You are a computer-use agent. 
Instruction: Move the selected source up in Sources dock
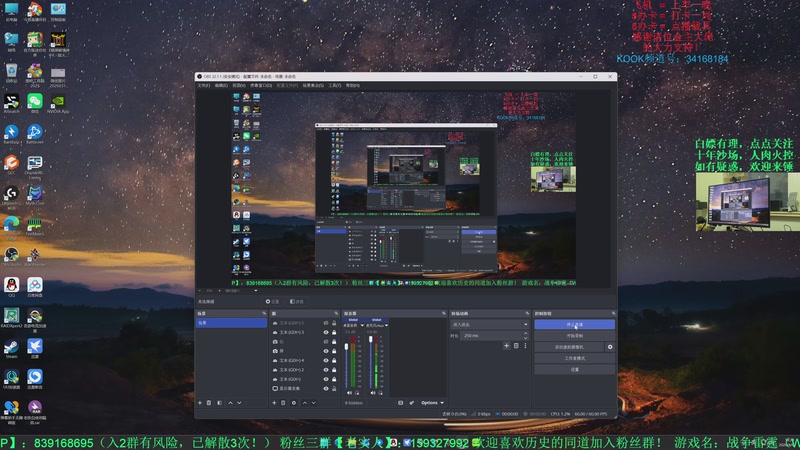[305, 403]
